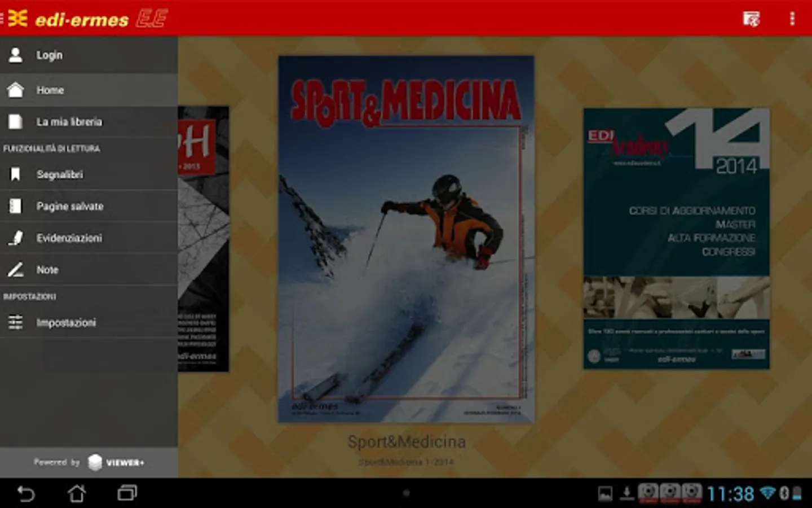Viewport: 812px width, 508px height.
Task: Tap the Powered by Viewer+ footer
Action: coord(89,462)
